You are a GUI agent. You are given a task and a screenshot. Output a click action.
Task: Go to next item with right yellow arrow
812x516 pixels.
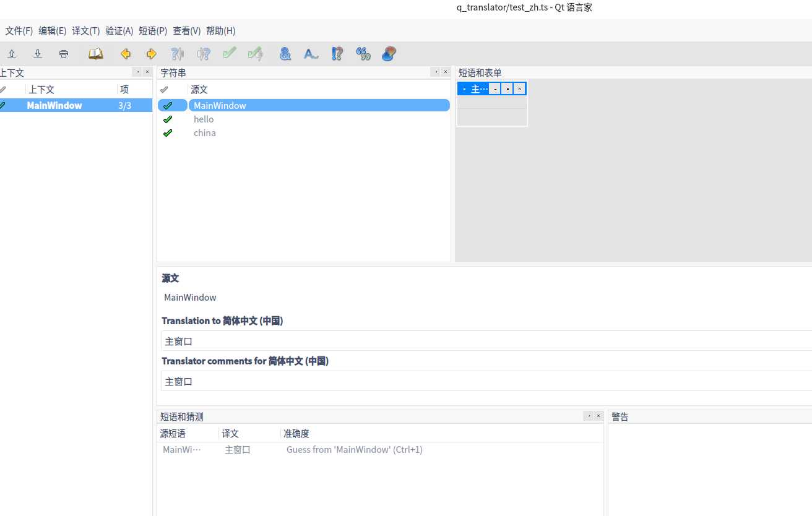[x=151, y=54]
